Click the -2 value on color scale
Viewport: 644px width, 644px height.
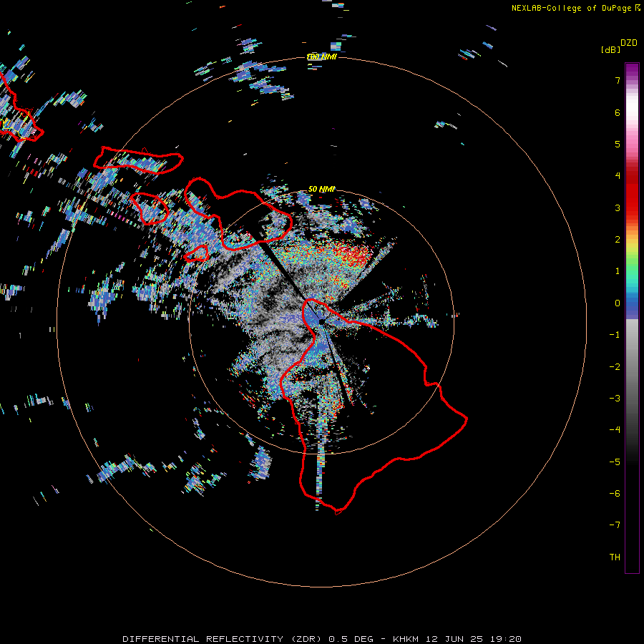point(615,367)
